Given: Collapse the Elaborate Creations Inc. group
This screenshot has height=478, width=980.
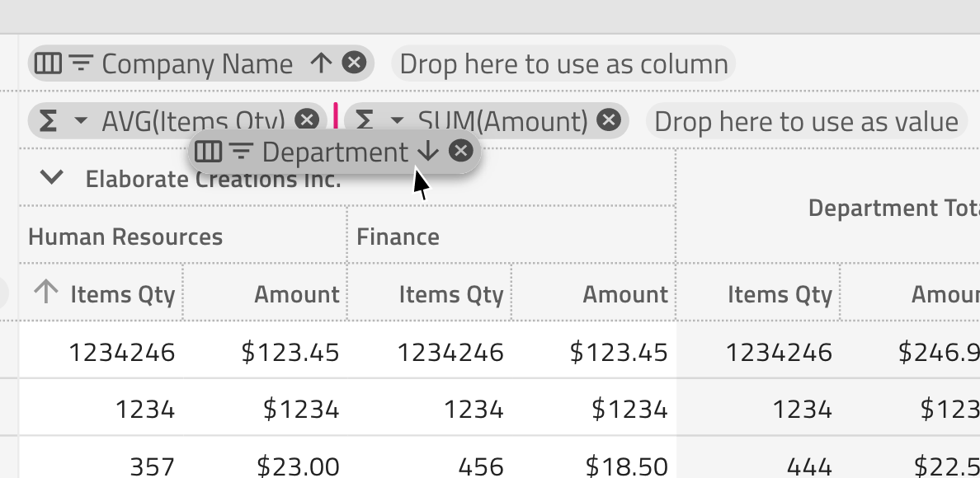Looking at the screenshot, I should (x=53, y=177).
